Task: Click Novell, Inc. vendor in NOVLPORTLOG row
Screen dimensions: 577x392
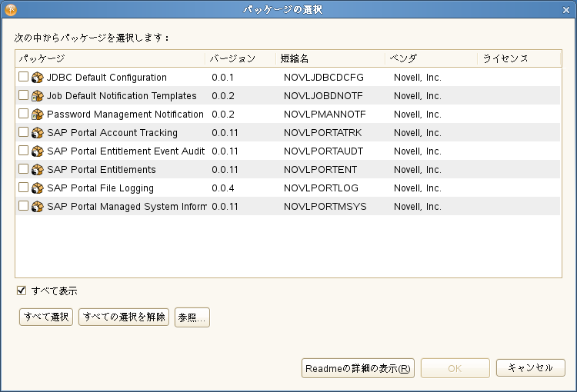Action: tap(418, 188)
